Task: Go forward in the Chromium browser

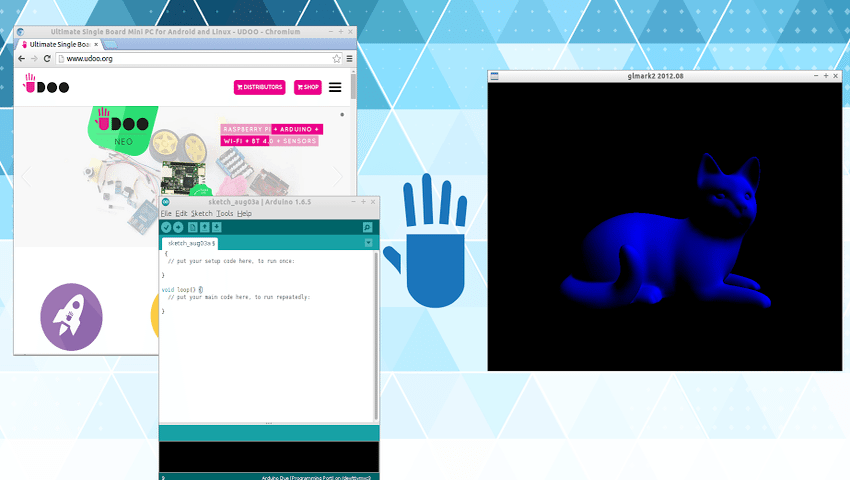Action: click(34, 59)
